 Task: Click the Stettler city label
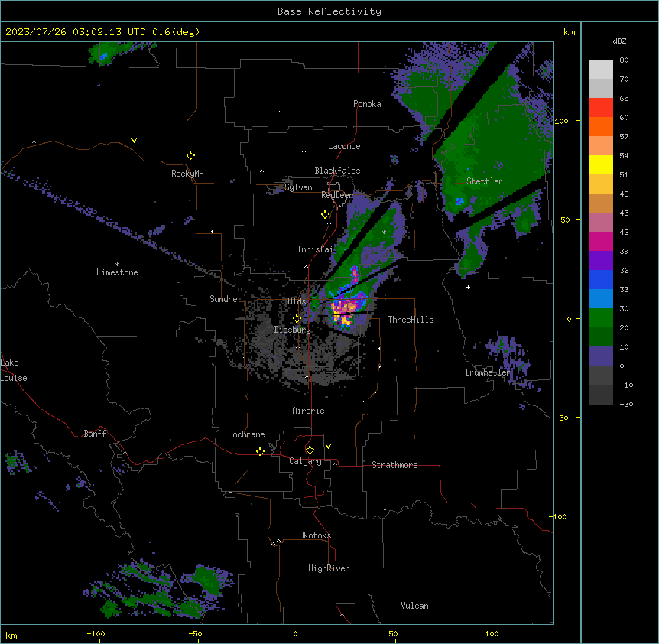(485, 181)
